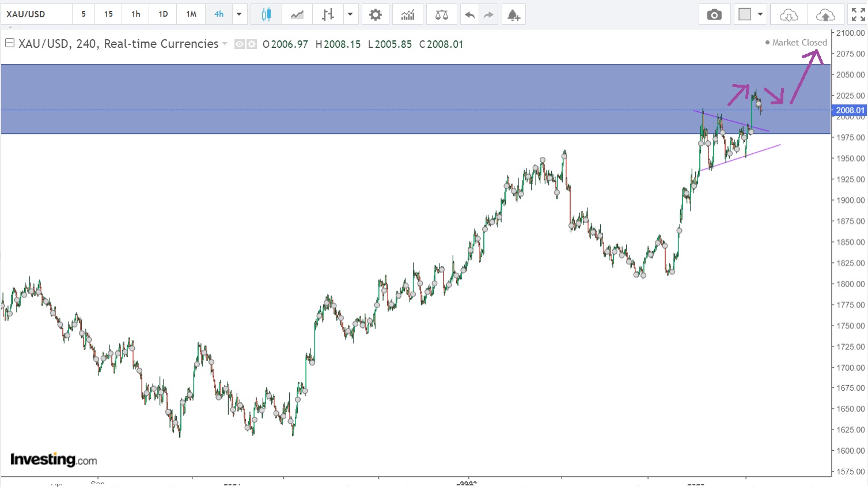Click the 1600.00 price axis label

[x=850, y=451]
